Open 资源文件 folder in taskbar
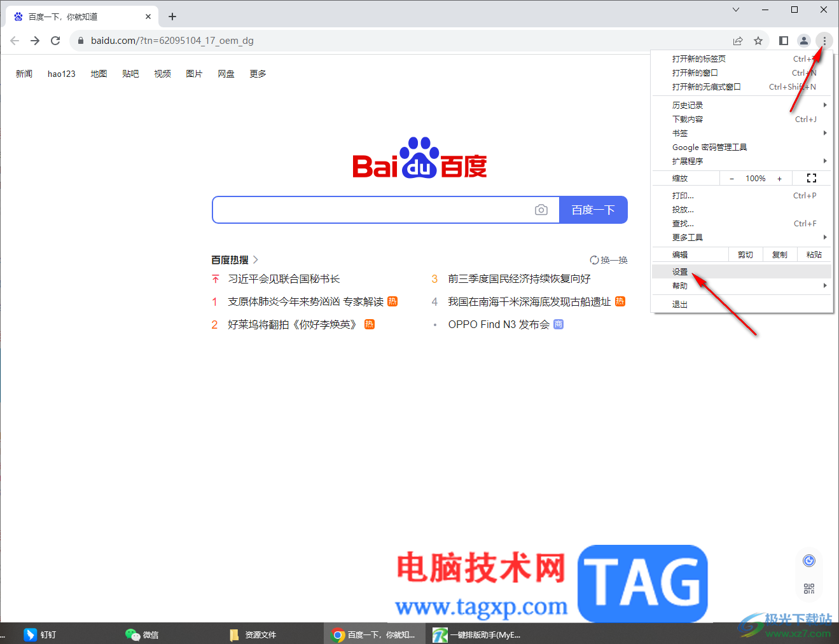839x644 pixels. [253, 634]
